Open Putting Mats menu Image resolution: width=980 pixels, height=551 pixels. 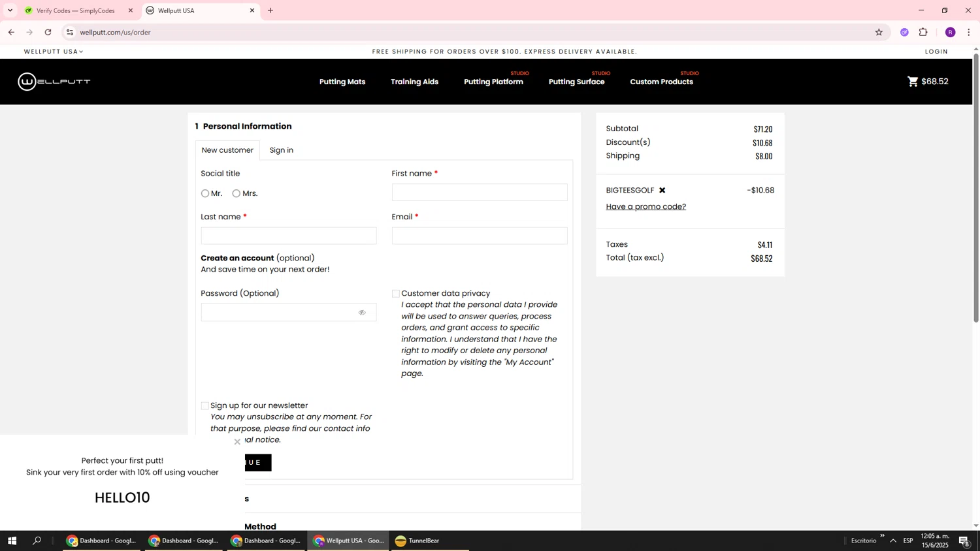point(342,82)
